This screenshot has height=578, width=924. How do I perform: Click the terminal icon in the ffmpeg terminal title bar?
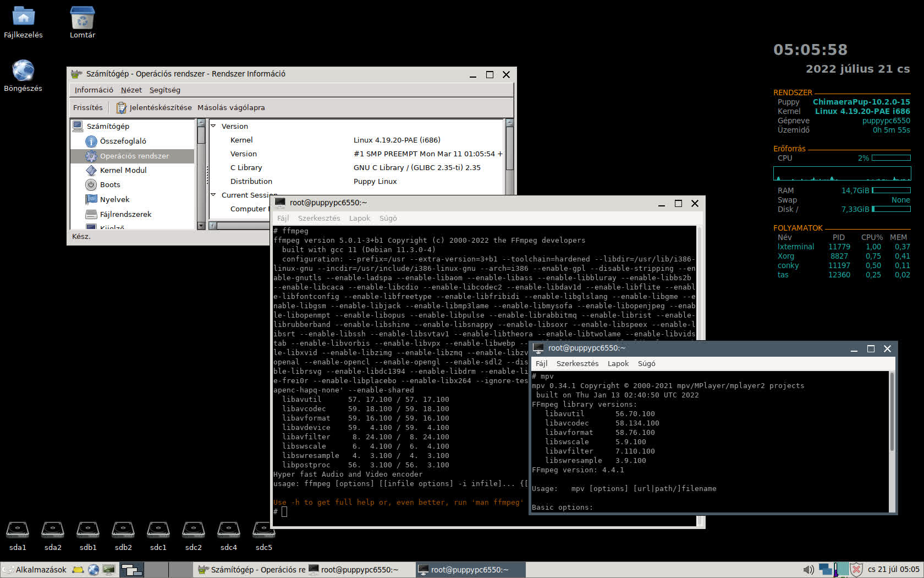(280, 203)
